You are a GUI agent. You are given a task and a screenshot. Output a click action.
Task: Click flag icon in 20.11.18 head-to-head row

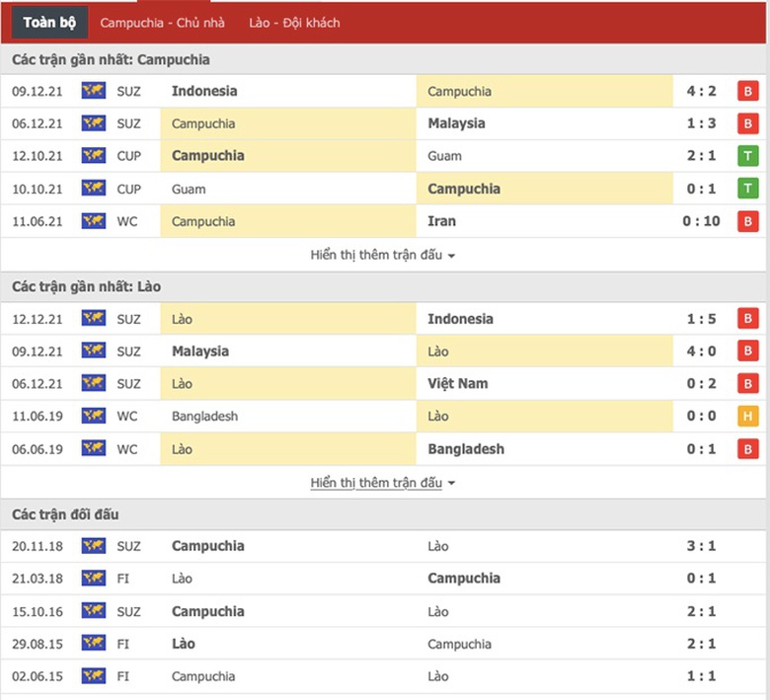pos(93,546)
